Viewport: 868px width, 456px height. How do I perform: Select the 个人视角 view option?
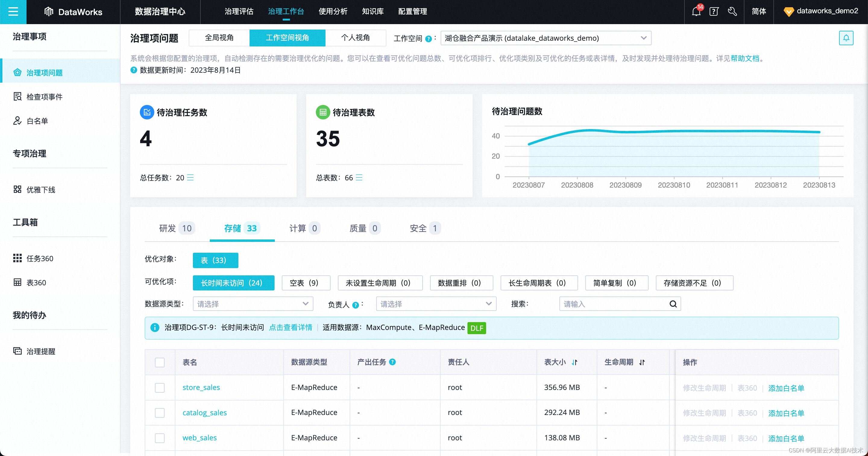(356, 38)
